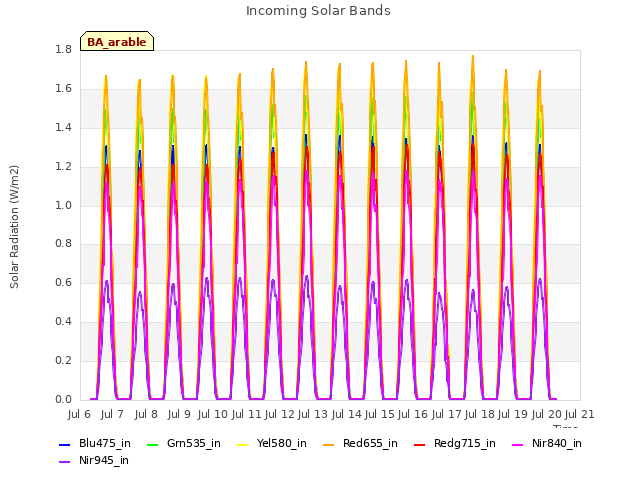The image size is (640, 480).
Task: Click the 0.6 y-axis tick label
Action: pos(63,282)
